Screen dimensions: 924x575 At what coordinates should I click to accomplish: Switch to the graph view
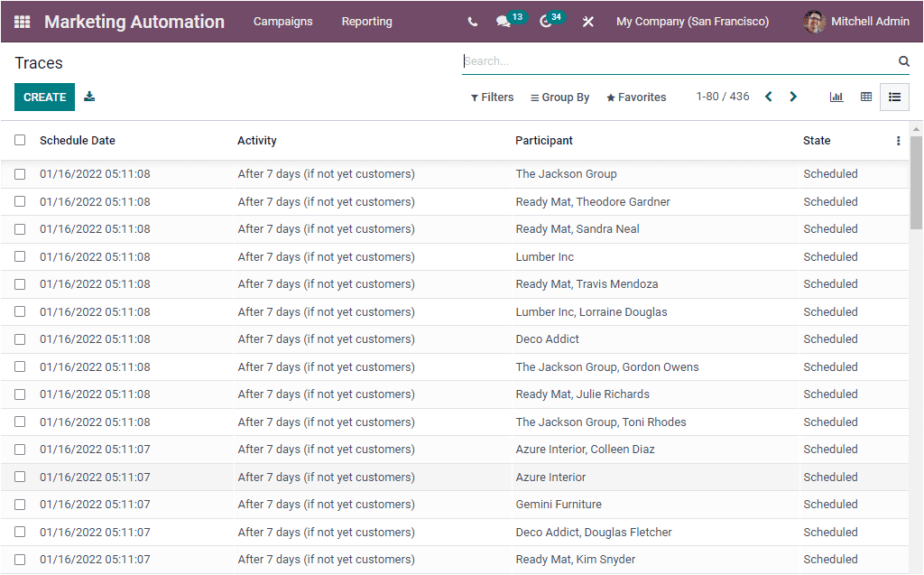836,97
